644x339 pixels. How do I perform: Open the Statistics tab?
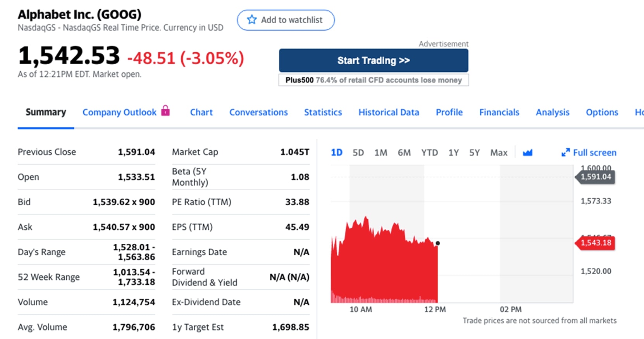coord(323,112)
